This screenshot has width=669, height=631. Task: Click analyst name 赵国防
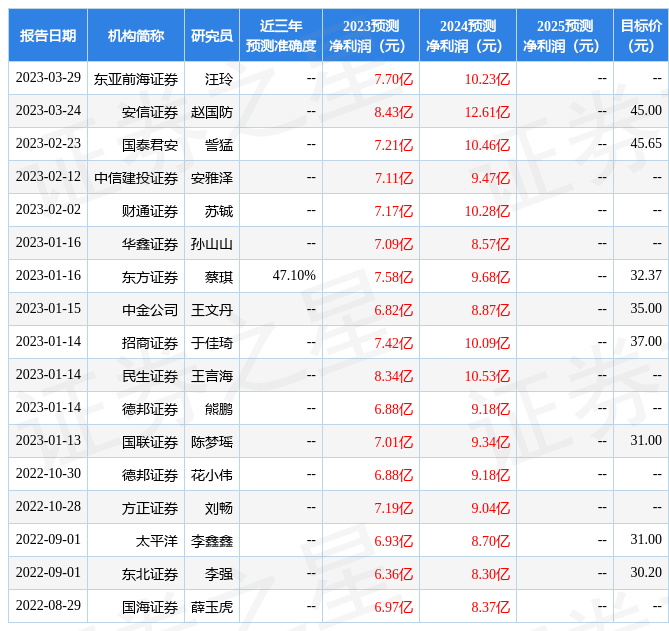tap(212, 112)
